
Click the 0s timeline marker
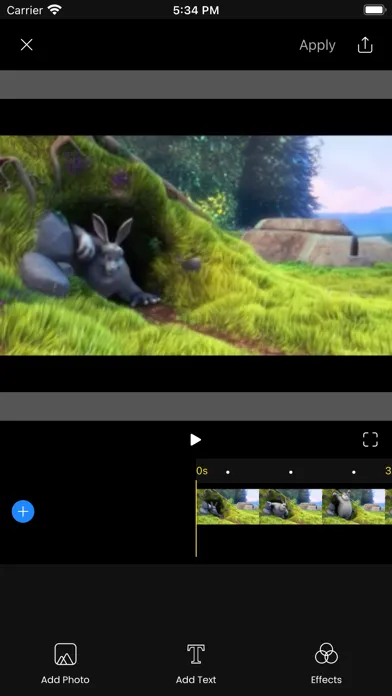(x=202, y=471)
